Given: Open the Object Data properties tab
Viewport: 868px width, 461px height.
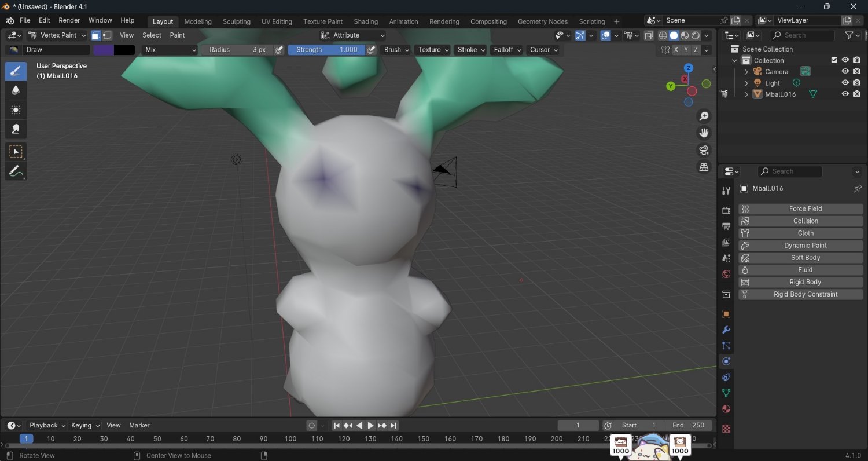Looking at the screenshot, I should point(726,393).
